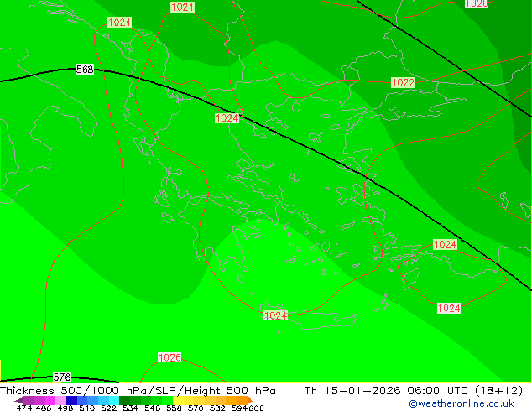
Task: Pick the dark blue legend swatch above 510
Action: click(71, 400)
